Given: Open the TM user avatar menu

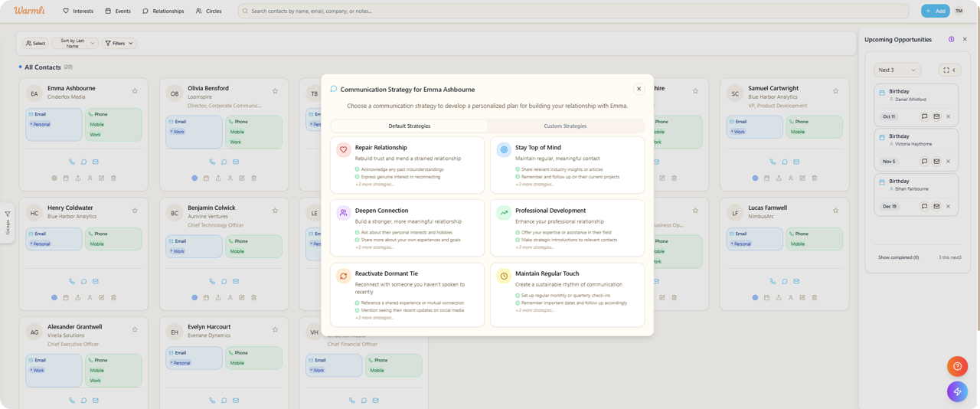Looking at the screenshot, I should pyautogui.click(x=959, y=11).
